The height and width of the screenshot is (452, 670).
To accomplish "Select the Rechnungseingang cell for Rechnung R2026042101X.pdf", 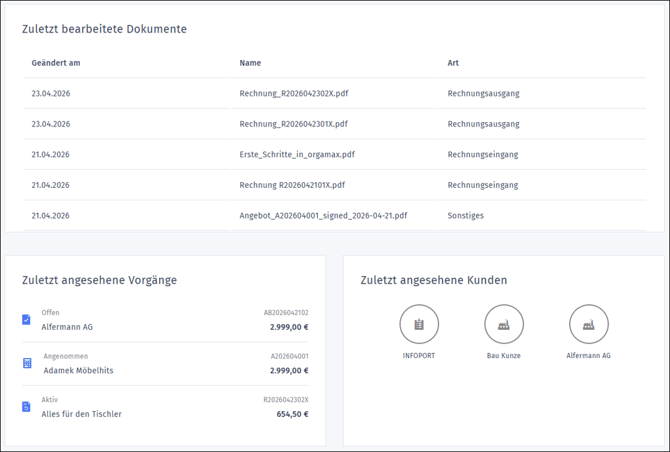I will pos(483,185).
